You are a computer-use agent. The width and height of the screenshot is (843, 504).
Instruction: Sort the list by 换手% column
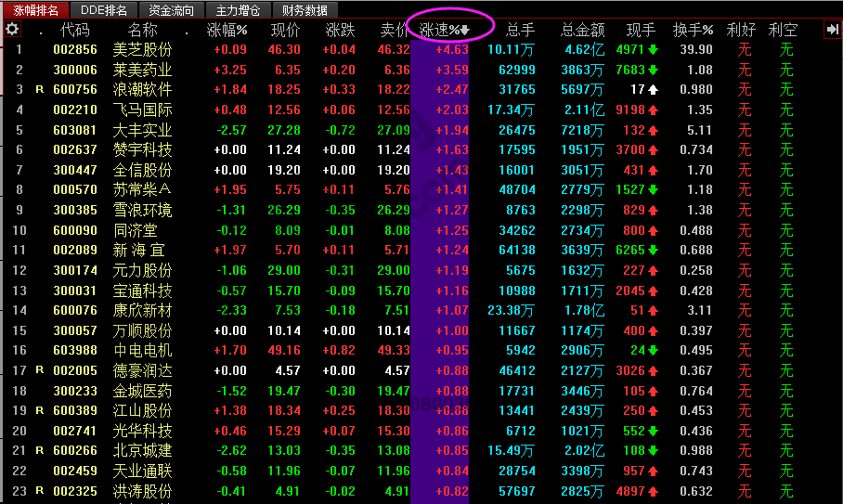coord(692,31)
